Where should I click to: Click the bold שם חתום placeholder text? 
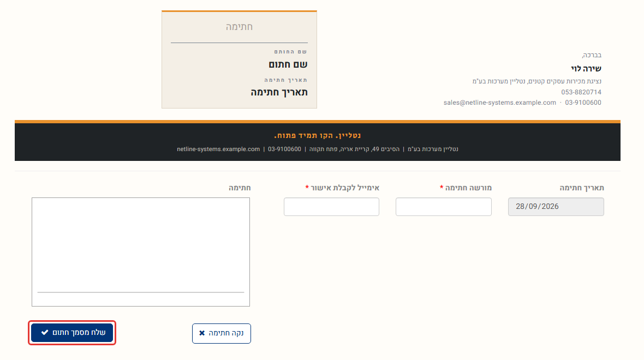click(288, 64)
